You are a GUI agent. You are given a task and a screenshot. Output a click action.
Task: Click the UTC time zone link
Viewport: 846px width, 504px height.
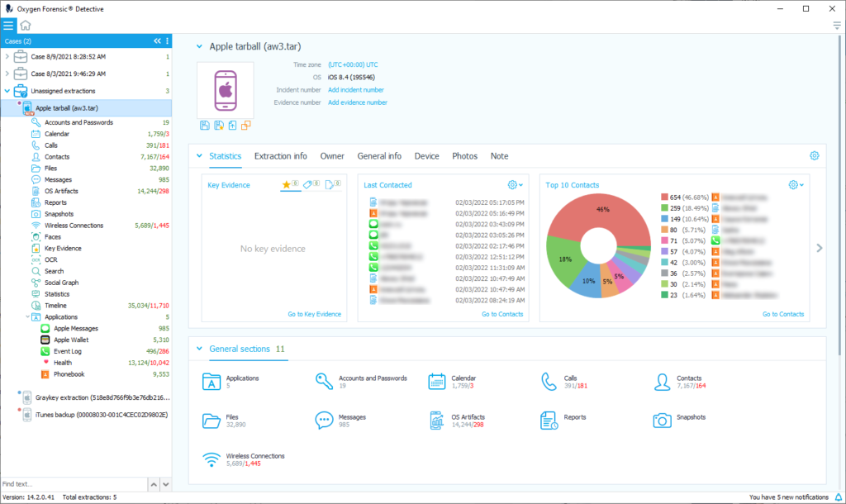click(353, 64)
